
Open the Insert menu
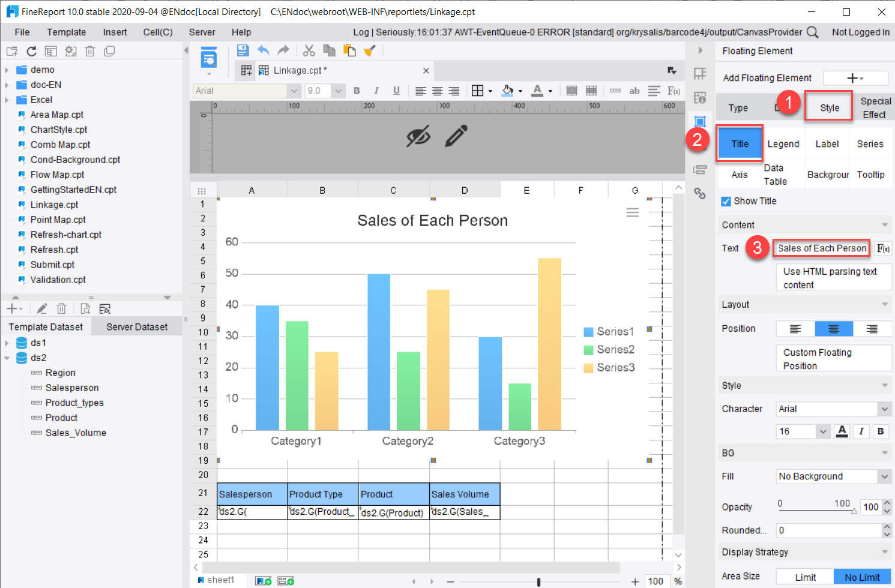click(115, 32)
